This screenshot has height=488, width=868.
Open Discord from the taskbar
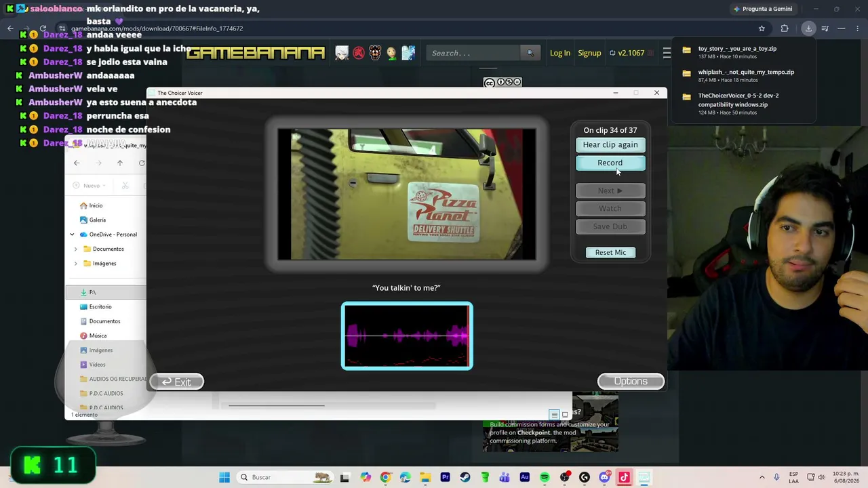[x=604, y=477]
